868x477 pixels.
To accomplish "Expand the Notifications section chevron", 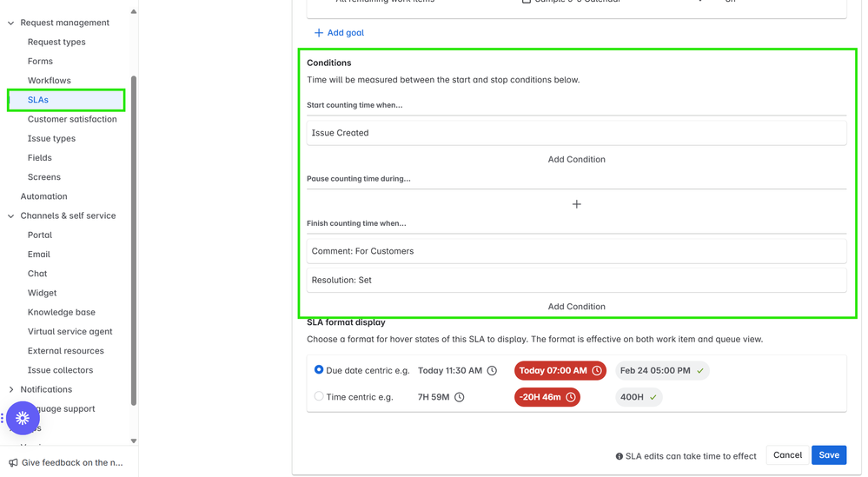I will 11,389.
